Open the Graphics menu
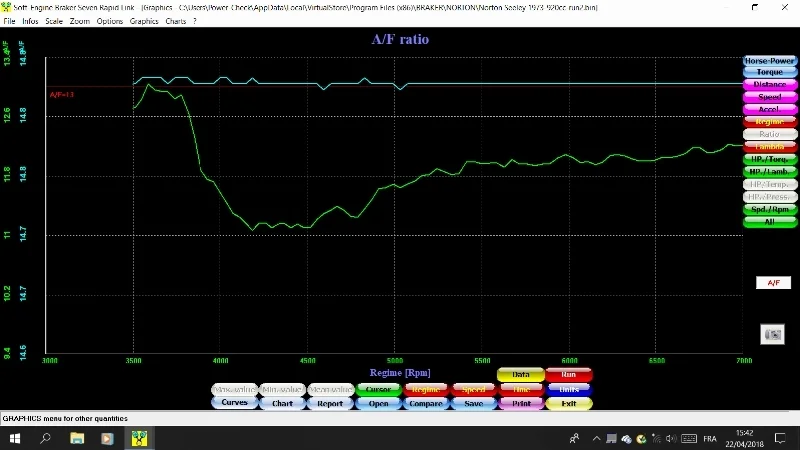800x450 pixels. [144, 21]
